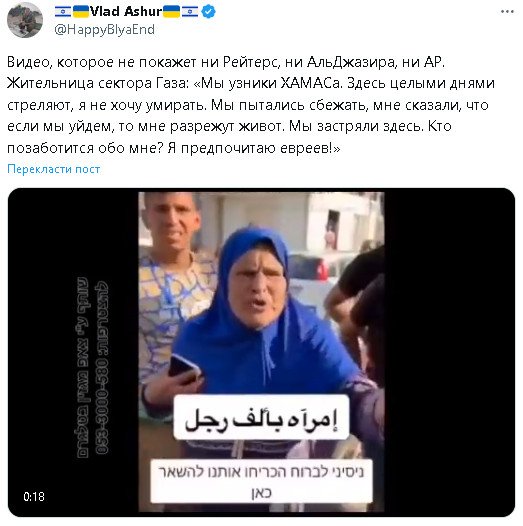Viewport: 523px width, 526px height.
Task: Click the Перекласти пост translate link
Action: pos(54,169)
